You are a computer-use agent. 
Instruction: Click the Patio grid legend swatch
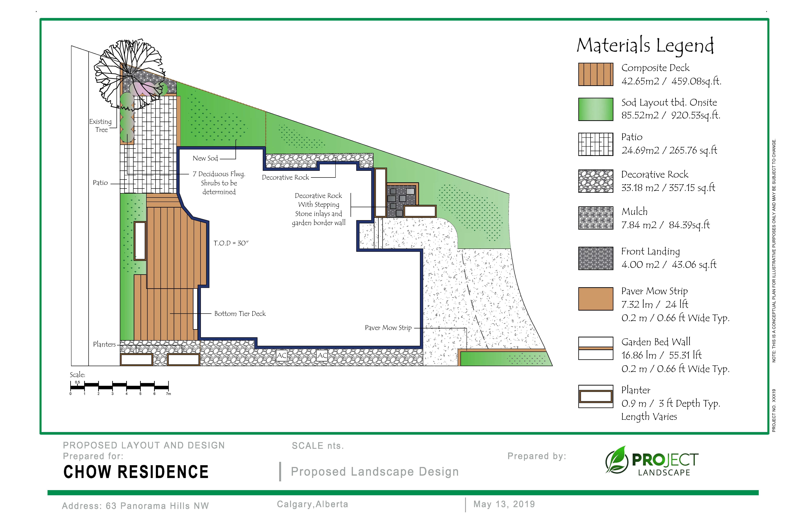click(x=596, y=144)
